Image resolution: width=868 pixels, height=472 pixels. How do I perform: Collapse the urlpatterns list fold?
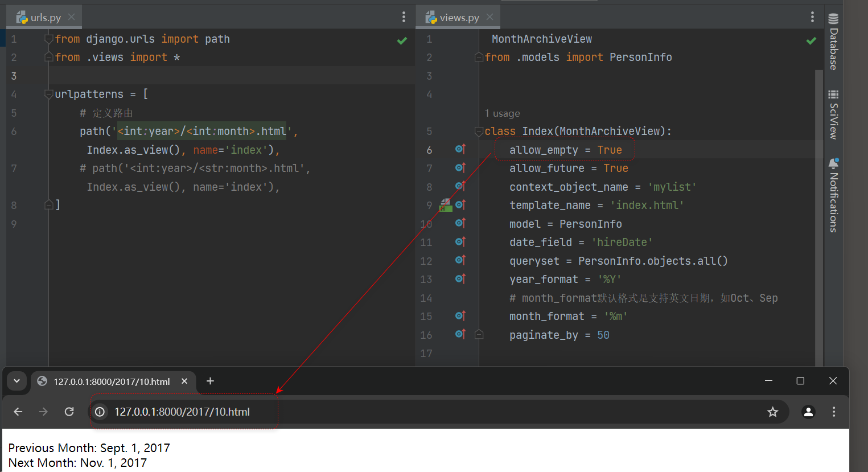coord(49,95)
